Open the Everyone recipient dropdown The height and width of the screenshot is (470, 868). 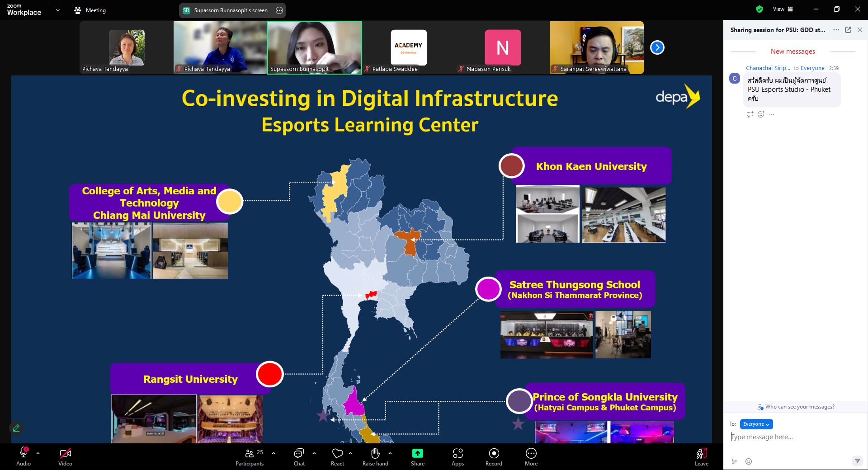(x=756, y=424)
